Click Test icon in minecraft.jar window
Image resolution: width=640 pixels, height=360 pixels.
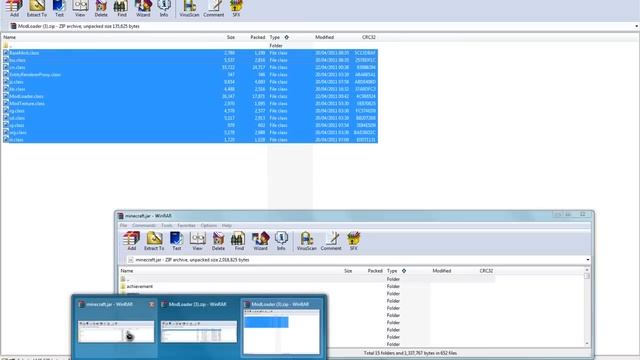[176, 241]
